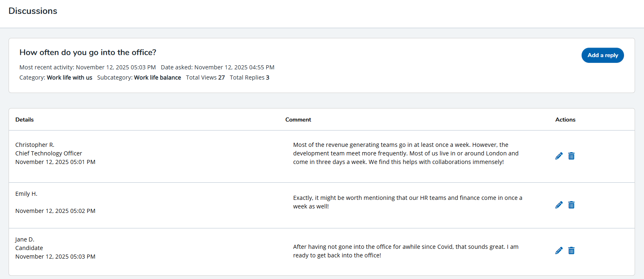Click Jane D. in the Details column
Image resolution: width=644 pixels, height=279 pixels.
pyautogui.click(x=25, y=239)
